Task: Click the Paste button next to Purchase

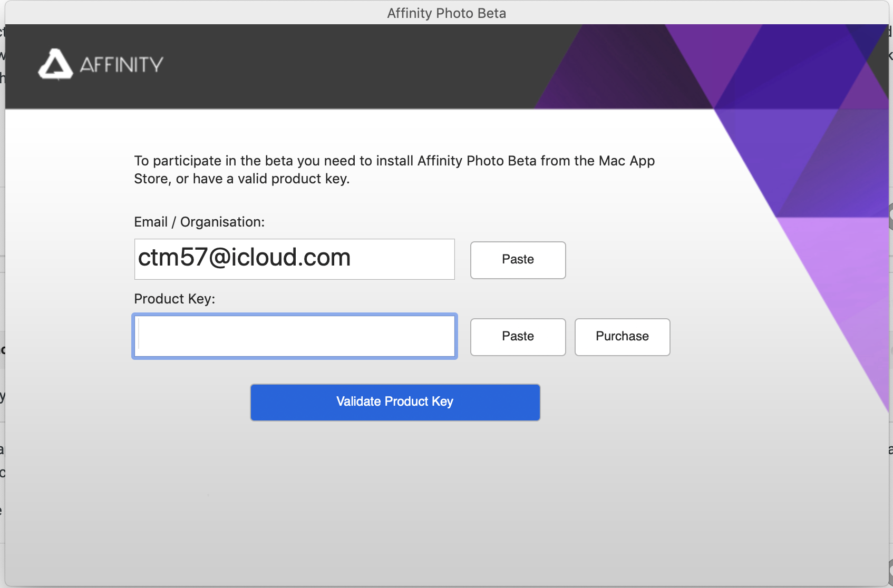Action: pos(517,336)
